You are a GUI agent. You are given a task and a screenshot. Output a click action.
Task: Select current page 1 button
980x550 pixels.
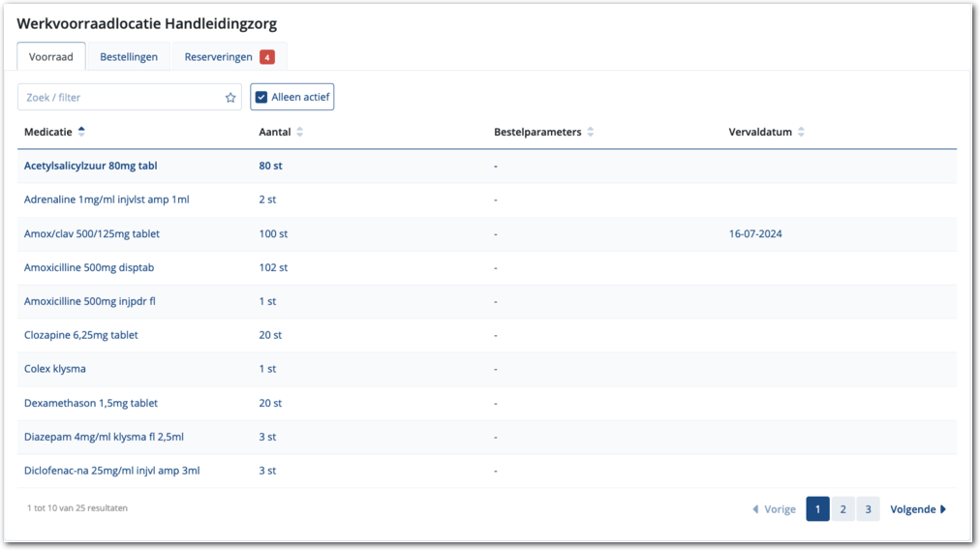pos(817,509)
